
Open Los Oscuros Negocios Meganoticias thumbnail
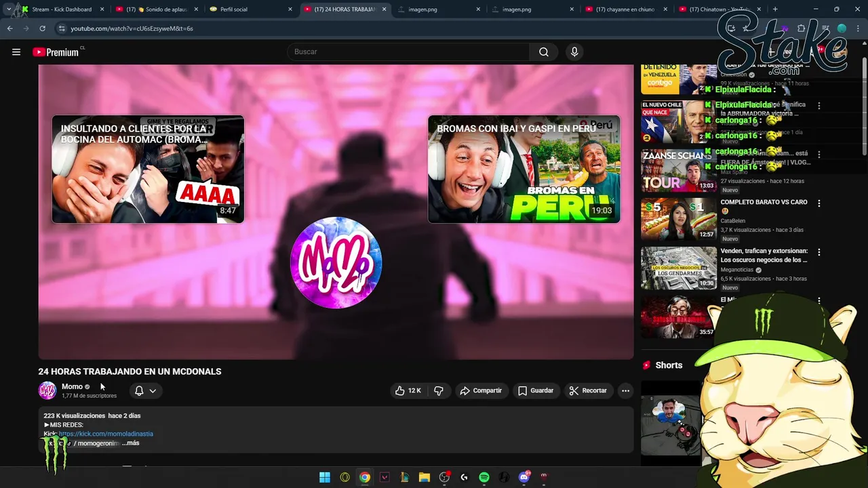click(679, 268)
